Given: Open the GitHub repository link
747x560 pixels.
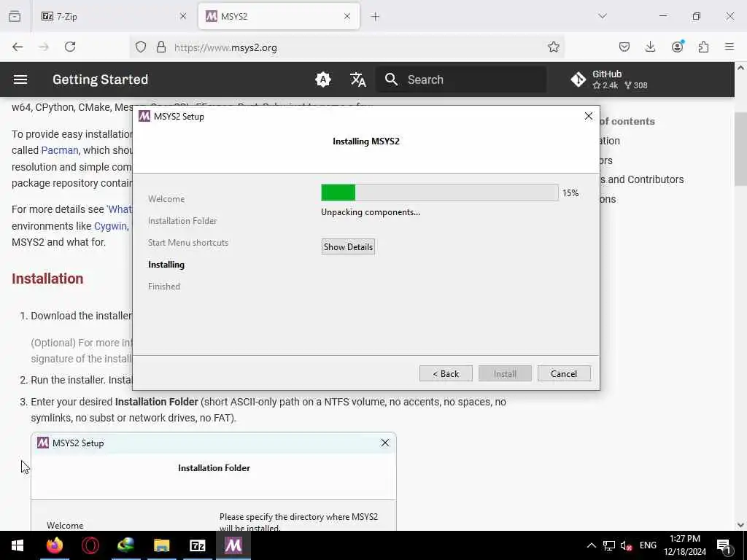Looking at the screenshot, I should (x=609, y=79).
